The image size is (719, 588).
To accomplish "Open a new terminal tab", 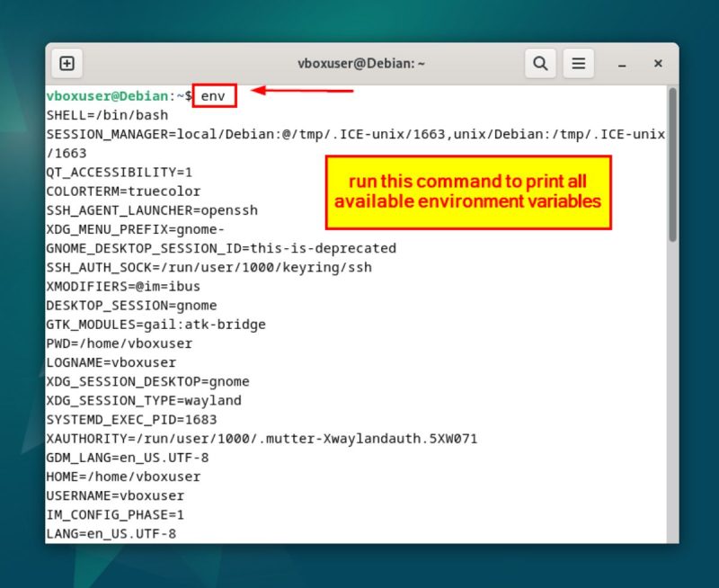I will click(x=67, y=64).
